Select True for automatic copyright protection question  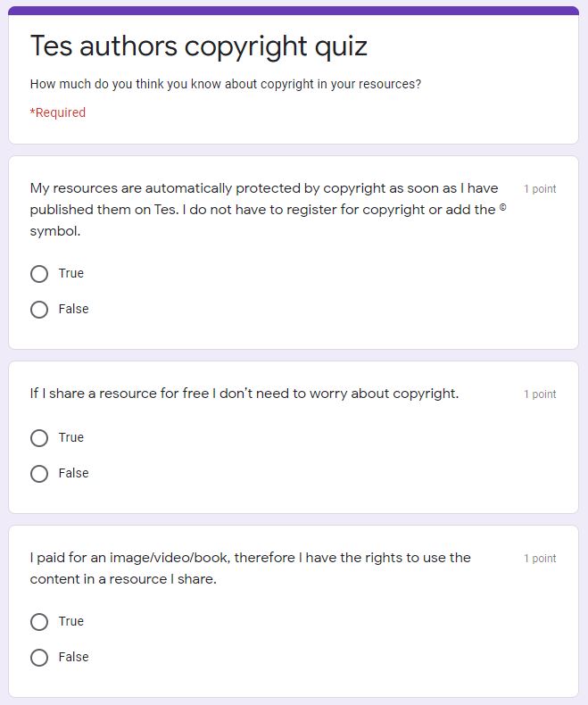pyautogui.click(x=39, y=273)
